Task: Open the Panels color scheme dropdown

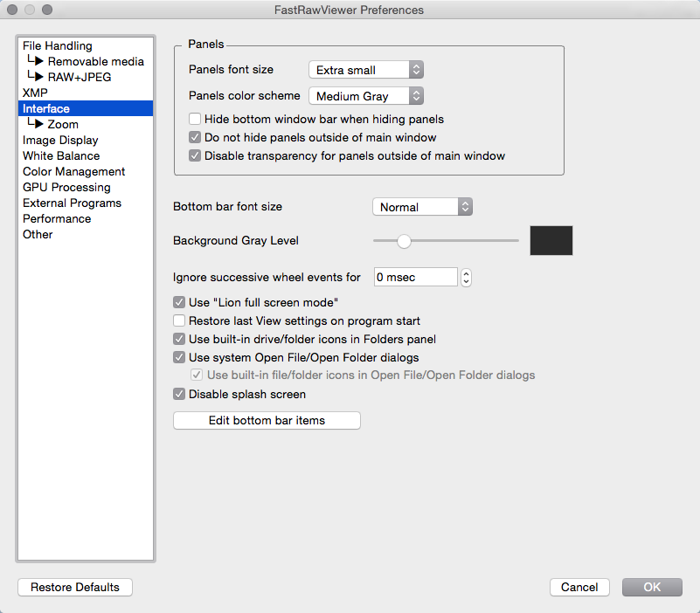Action: [x=366, y=96]
